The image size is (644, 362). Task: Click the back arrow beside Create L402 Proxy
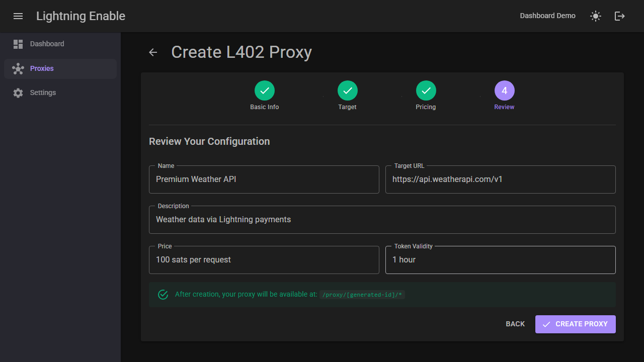(x=153, y=52)
